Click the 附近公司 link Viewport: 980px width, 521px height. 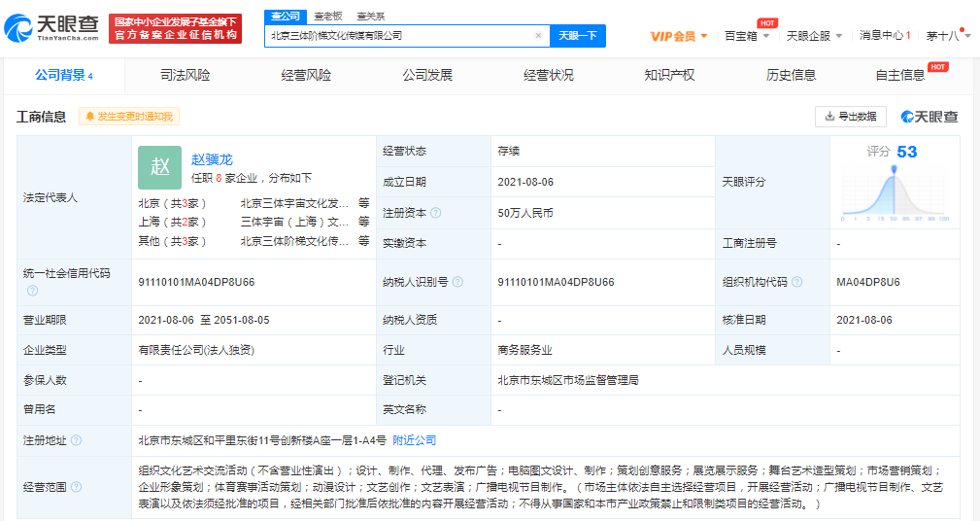pos(415,440)
